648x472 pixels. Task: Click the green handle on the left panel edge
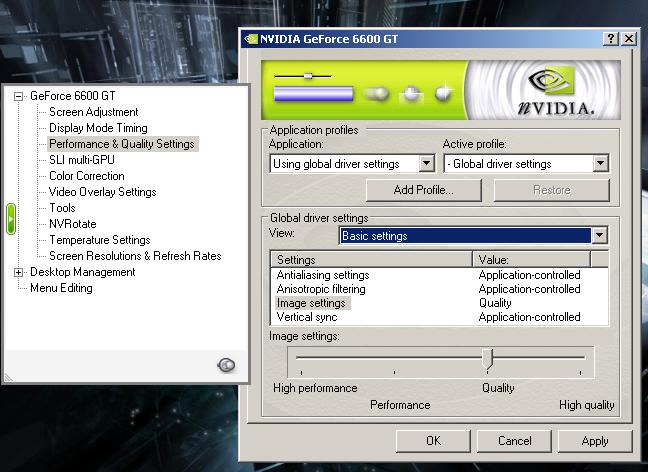point(10,218)
